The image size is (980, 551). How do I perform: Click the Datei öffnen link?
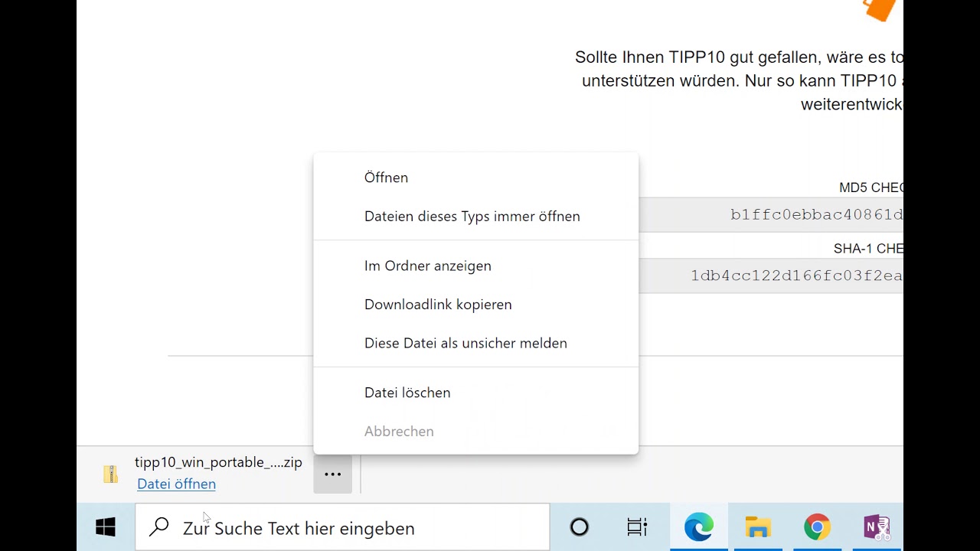point(176,484)
